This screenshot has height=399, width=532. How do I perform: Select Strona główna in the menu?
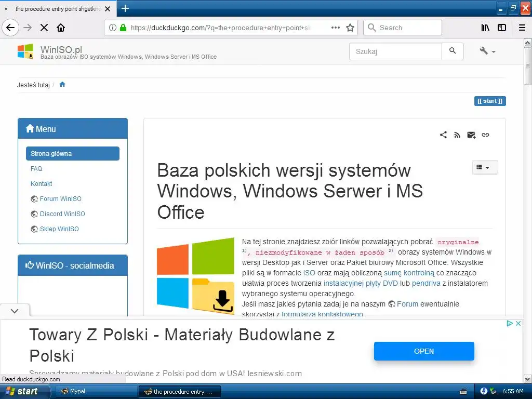click(73, 153)
